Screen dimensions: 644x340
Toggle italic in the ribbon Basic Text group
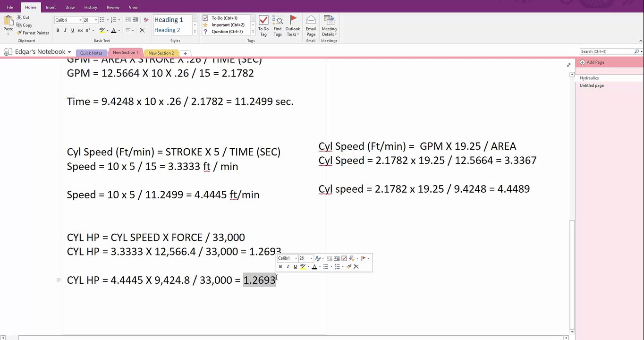point(65,30)
